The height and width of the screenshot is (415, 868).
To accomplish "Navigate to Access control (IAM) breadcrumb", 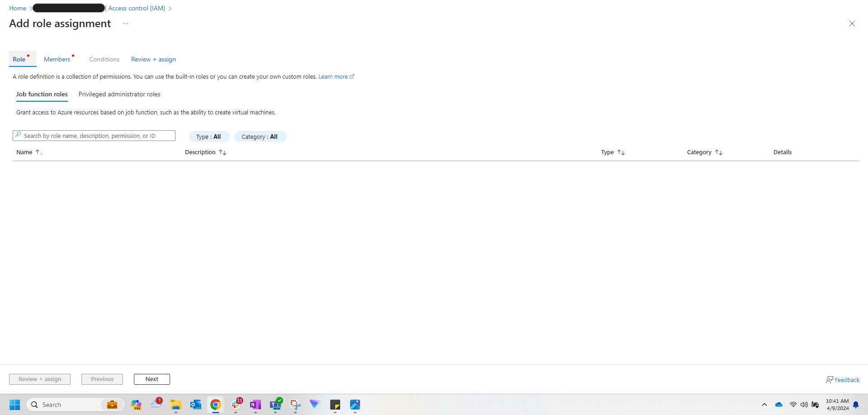I will (137, 8).
